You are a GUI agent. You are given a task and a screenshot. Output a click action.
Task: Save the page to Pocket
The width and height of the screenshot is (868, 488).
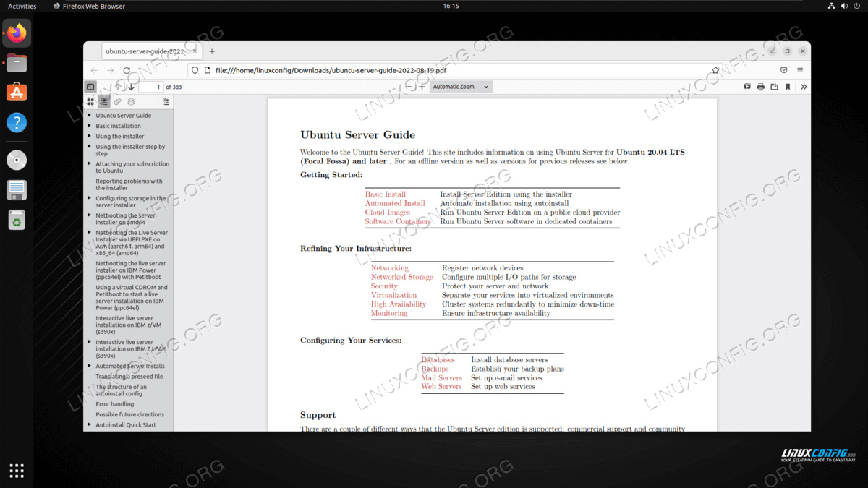[x=783, y=70]
